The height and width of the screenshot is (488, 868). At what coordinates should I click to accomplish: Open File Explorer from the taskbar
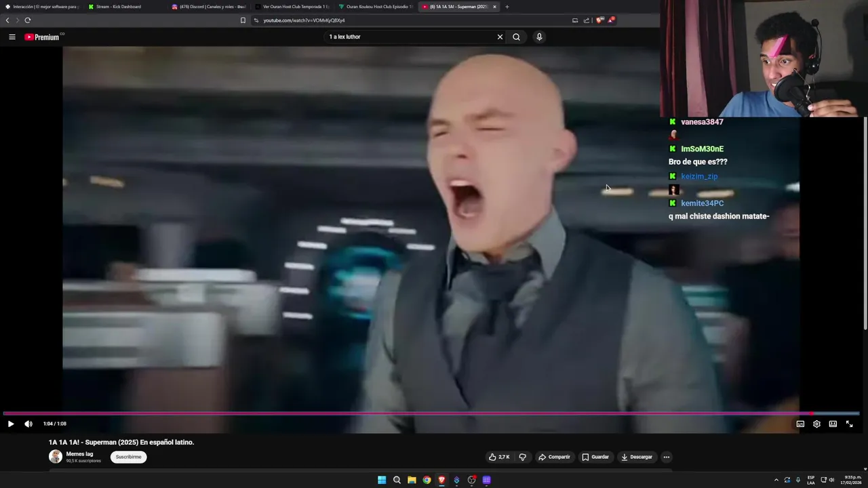click(x=412, y=480)
